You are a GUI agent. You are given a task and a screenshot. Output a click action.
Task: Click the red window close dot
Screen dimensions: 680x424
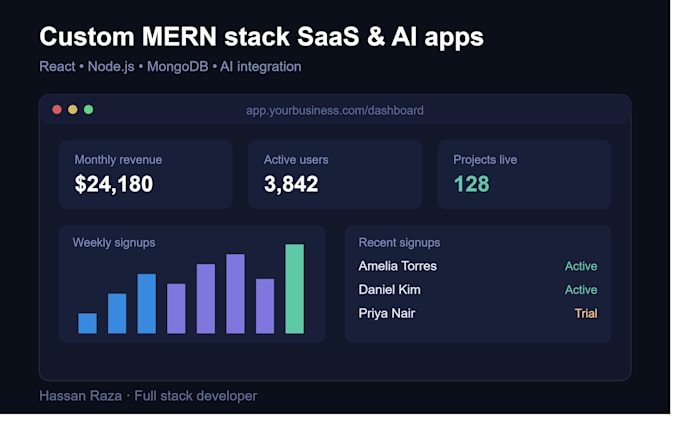point(58,111)
